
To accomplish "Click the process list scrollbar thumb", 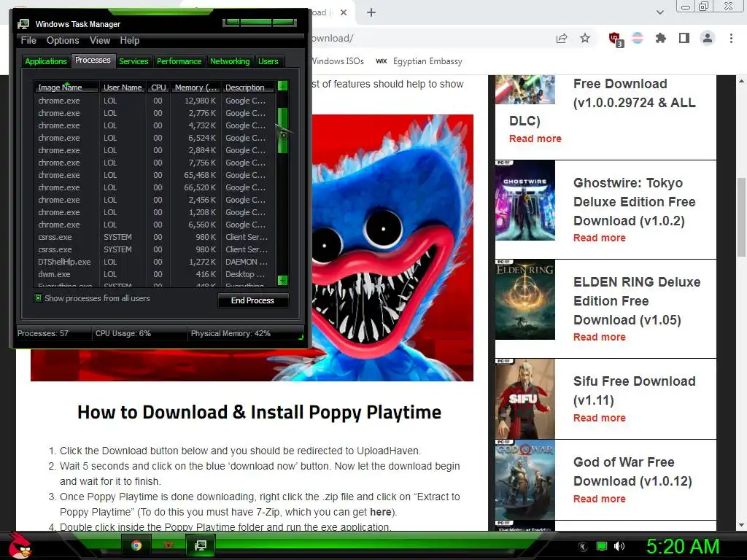I will [x=282, y=131].
